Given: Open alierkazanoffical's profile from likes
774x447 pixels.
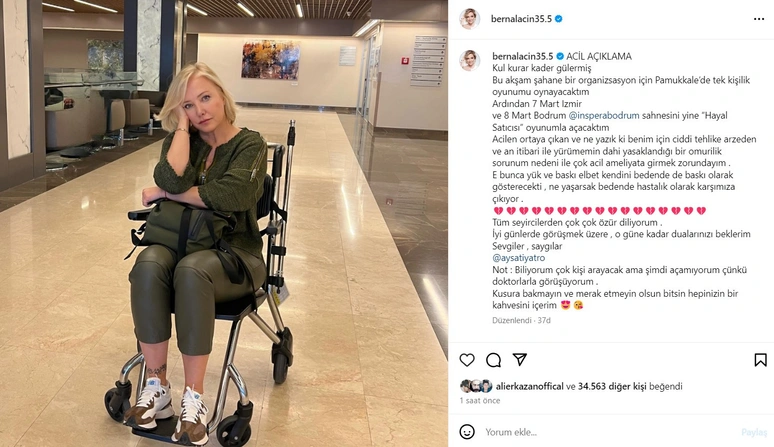Looking at the screenshot, I should point(530,386).
